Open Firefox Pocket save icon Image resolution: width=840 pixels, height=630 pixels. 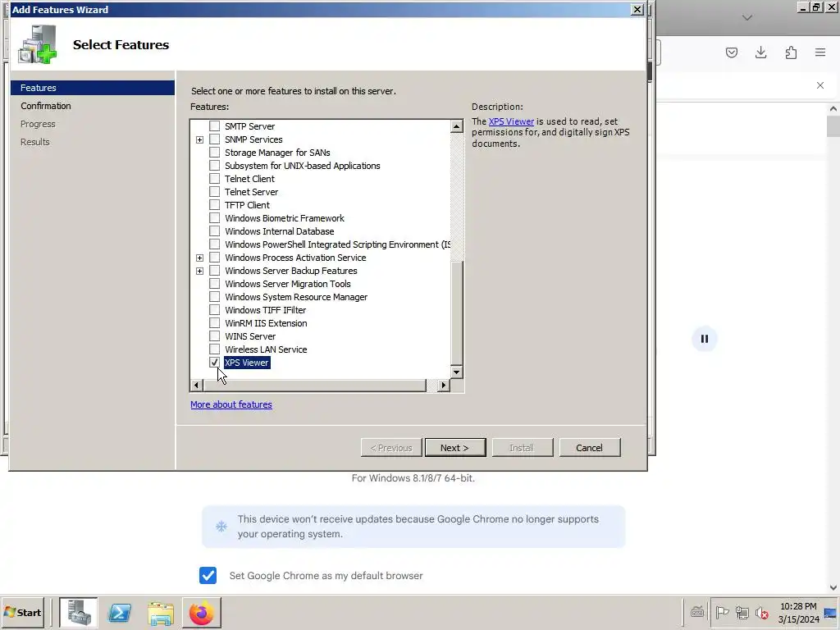pos(732,52)
